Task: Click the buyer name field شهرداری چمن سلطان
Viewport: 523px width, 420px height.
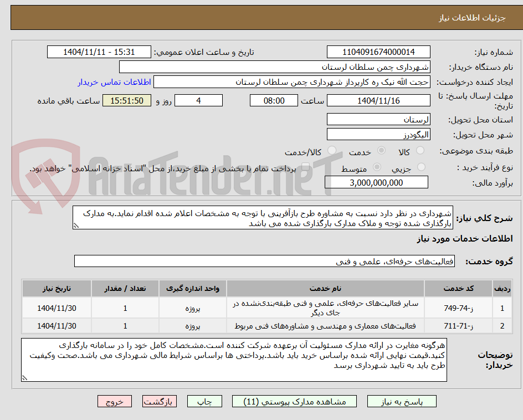Action: (274, 67)
